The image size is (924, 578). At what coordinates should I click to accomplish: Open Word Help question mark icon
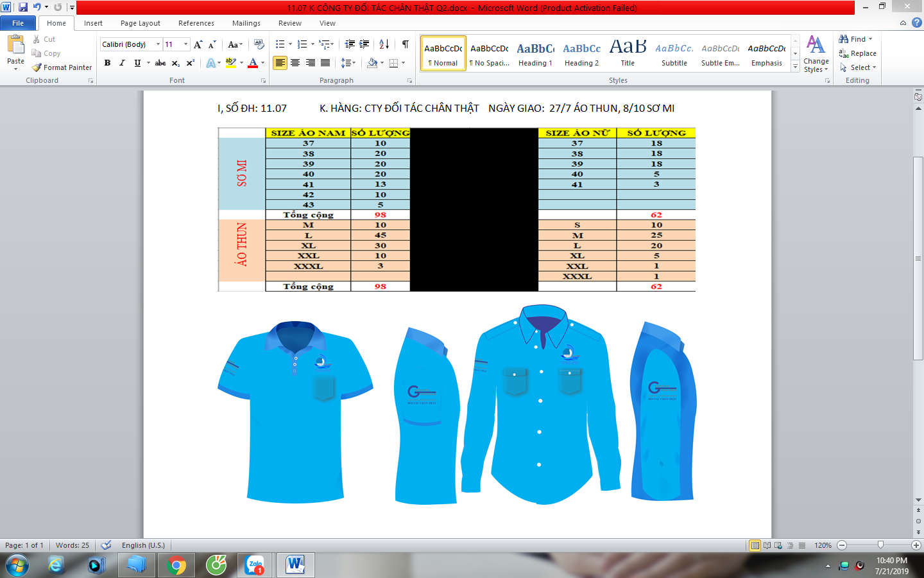(x=916, y=22)
